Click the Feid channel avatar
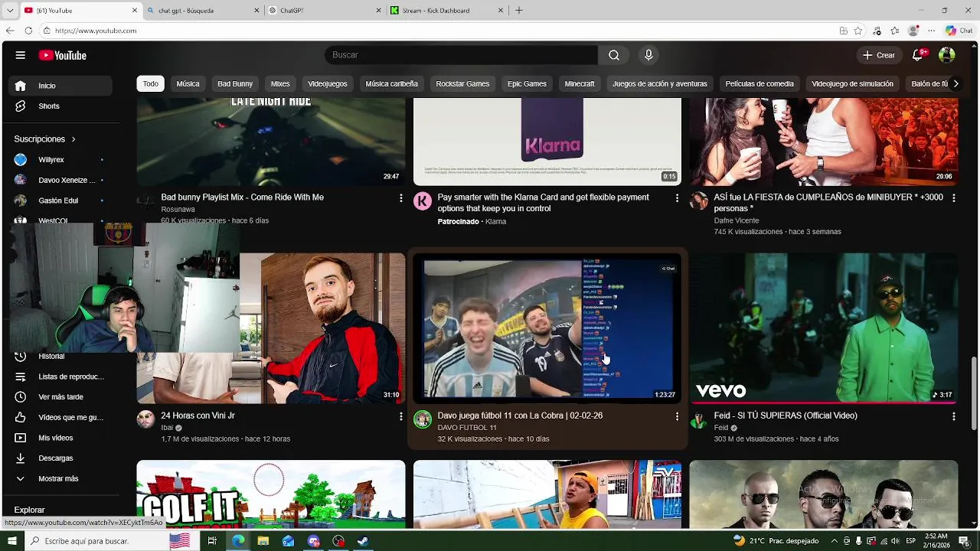The width and height of the screenshot is (980, 551). coord(698,419)
